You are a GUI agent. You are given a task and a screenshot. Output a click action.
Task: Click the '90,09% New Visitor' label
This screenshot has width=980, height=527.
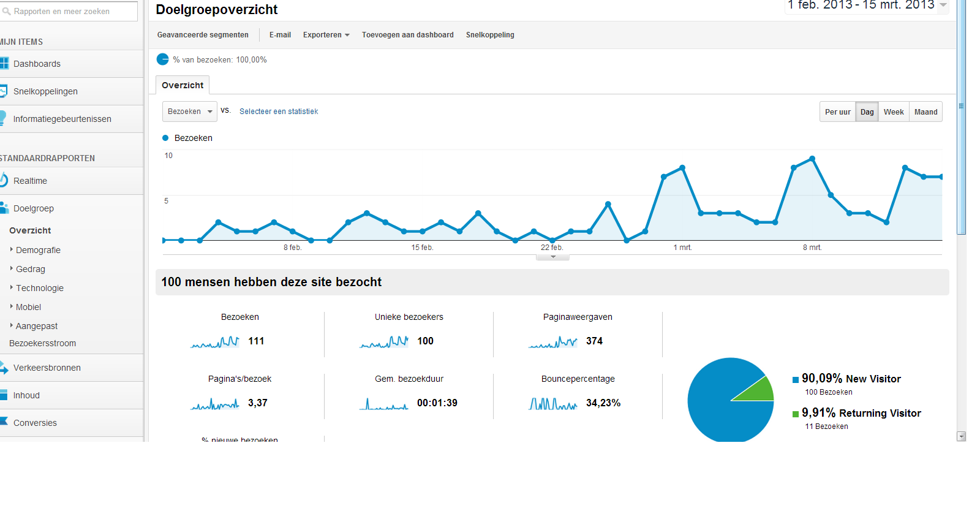coord(851,379)
